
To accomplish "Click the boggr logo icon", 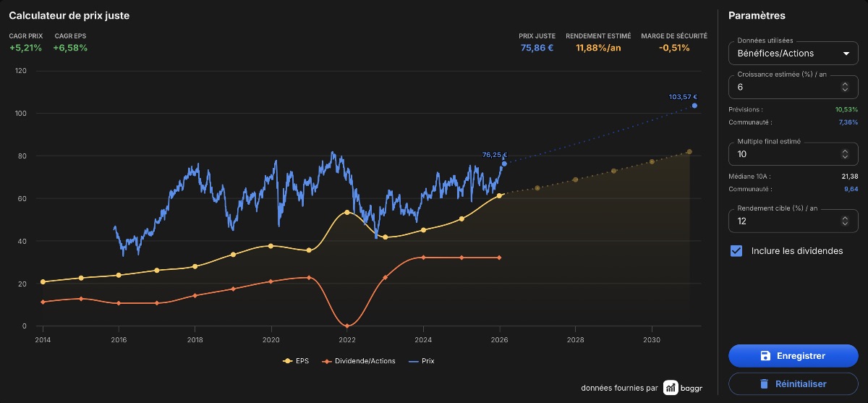I will [x=671, y=388].
